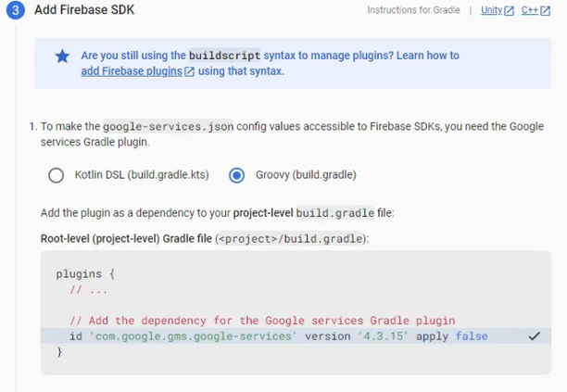Click the Instructions for Gradle label

point(414,10)
